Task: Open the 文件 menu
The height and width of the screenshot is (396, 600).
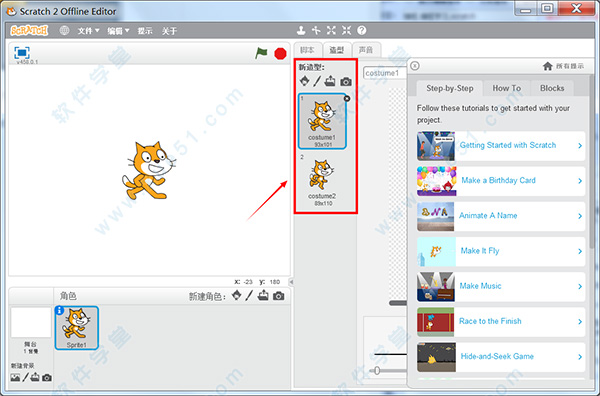Action: (88, 31)
